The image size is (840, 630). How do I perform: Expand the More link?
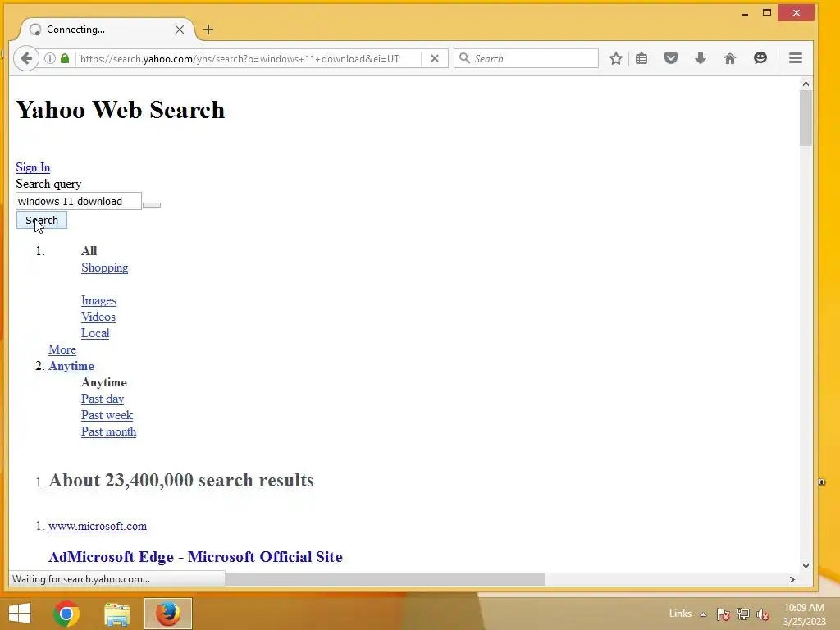pos(62,349)
